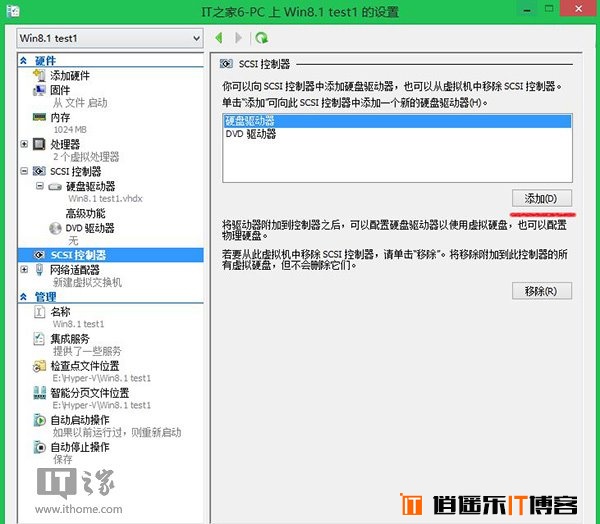This screenshot has height=524, width=600.
Task: Select 硬盘驱动器 in the left tree
Action: tap(90, 186)
